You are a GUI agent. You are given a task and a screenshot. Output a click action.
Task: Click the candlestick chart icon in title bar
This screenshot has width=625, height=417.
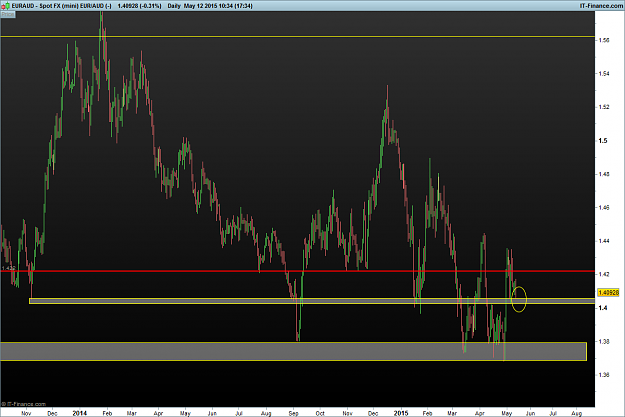[5, 6]
